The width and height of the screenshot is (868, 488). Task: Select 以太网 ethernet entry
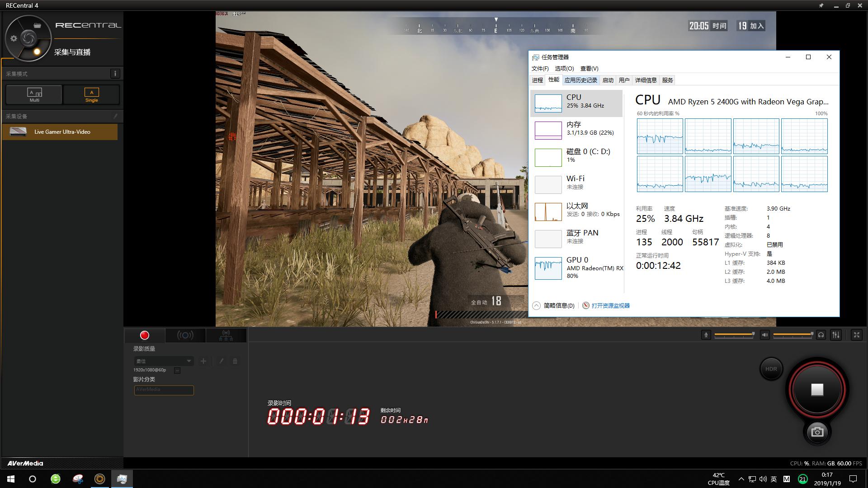pyautogui.click(x=576, y=211)
